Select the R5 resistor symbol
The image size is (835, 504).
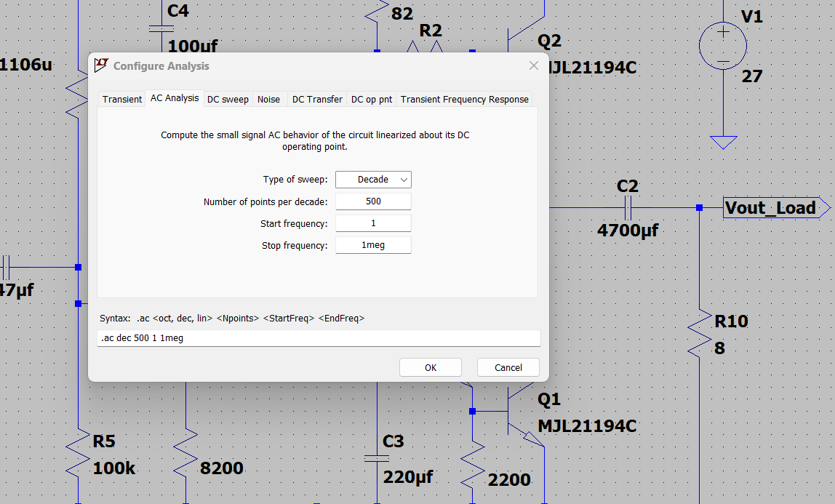(79, 452)
